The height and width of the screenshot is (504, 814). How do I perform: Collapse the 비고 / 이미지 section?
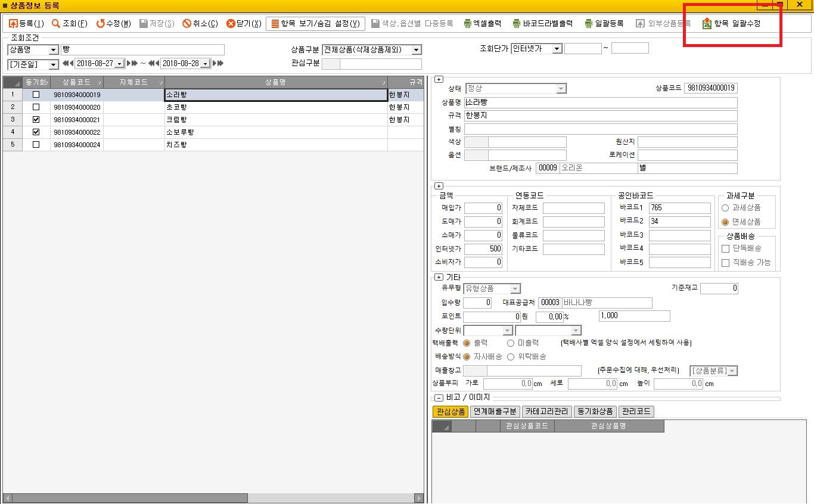(x=439, y=397)
